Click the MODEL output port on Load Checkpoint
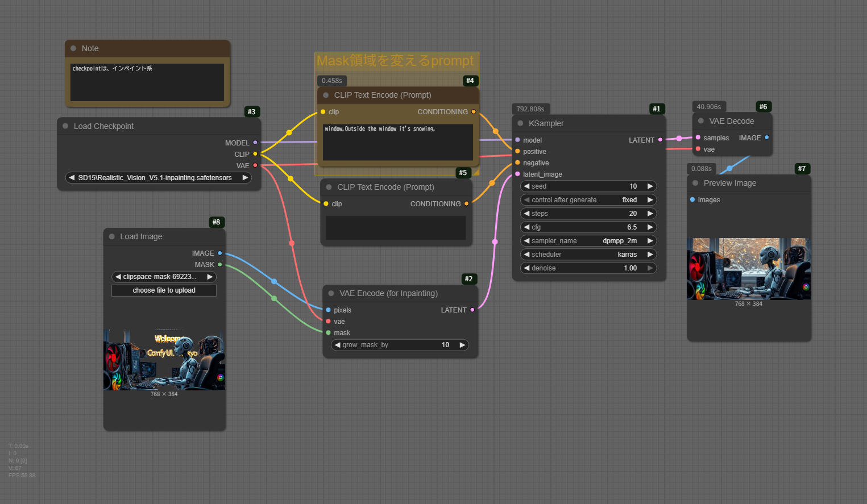This screenshot has width=867, height=504. (x=255, y=143)
